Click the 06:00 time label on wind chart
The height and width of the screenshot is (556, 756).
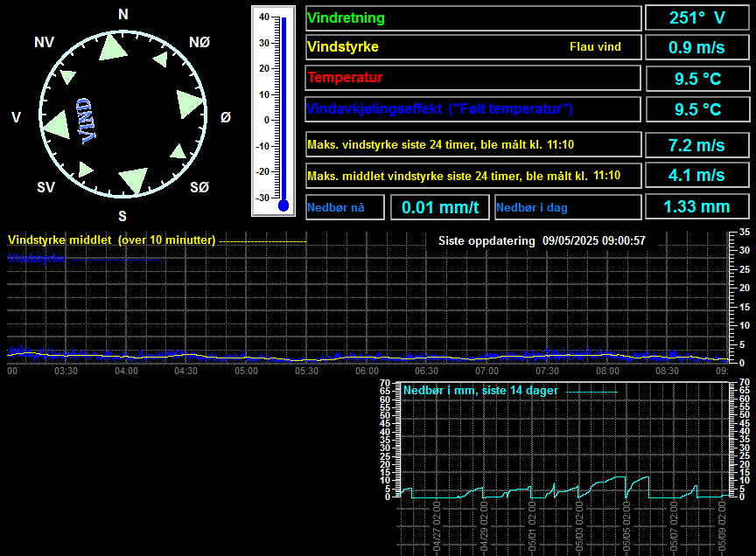click(x=367, y=371)
